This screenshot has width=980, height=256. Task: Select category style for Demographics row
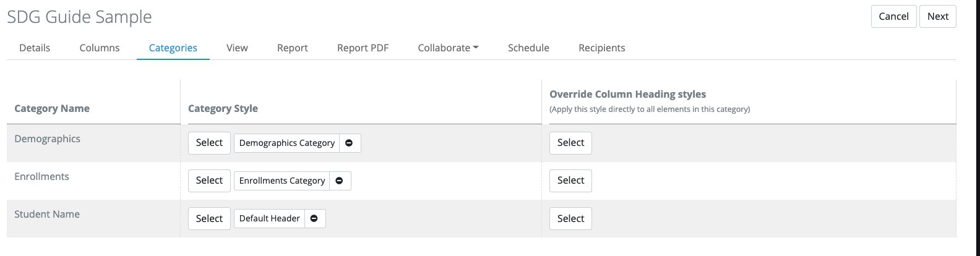click(x=209, y=143)
